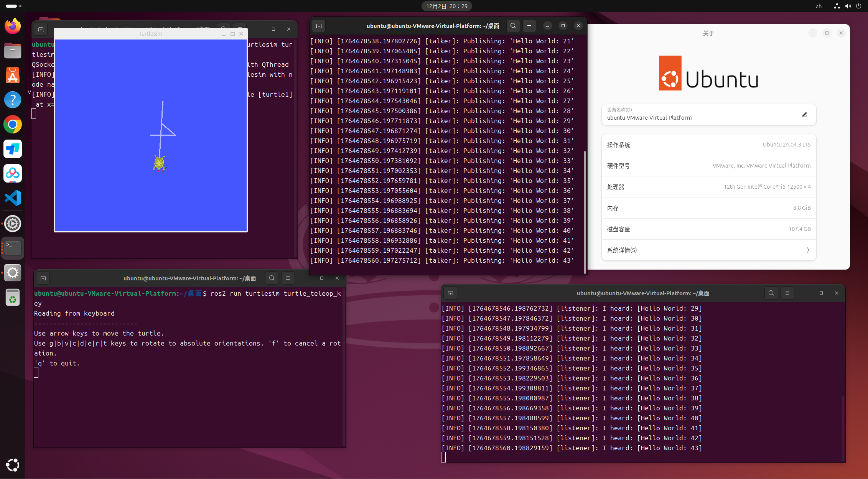Launch Google Chrome from dock
This screenshot has width=868, height=479.
[13, 125]
